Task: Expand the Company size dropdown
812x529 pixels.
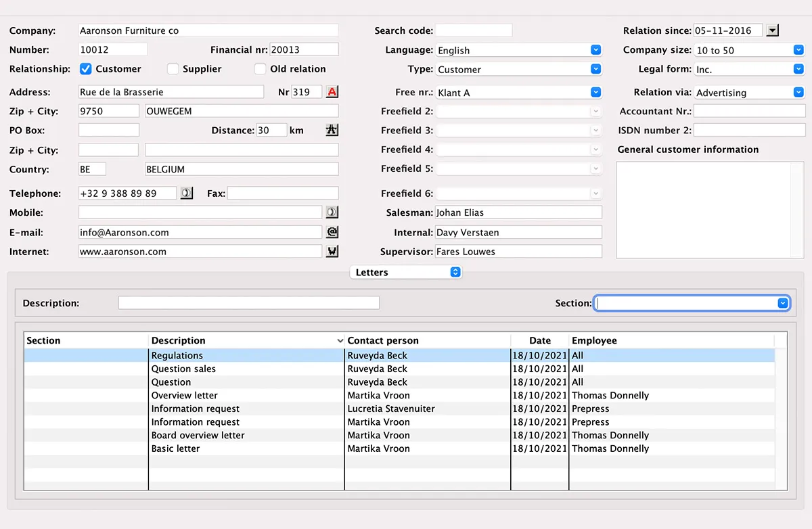Action: [798, 50]
